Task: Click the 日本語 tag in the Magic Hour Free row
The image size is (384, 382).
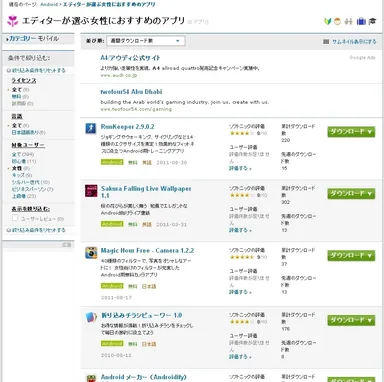Action: coord(149,286)
